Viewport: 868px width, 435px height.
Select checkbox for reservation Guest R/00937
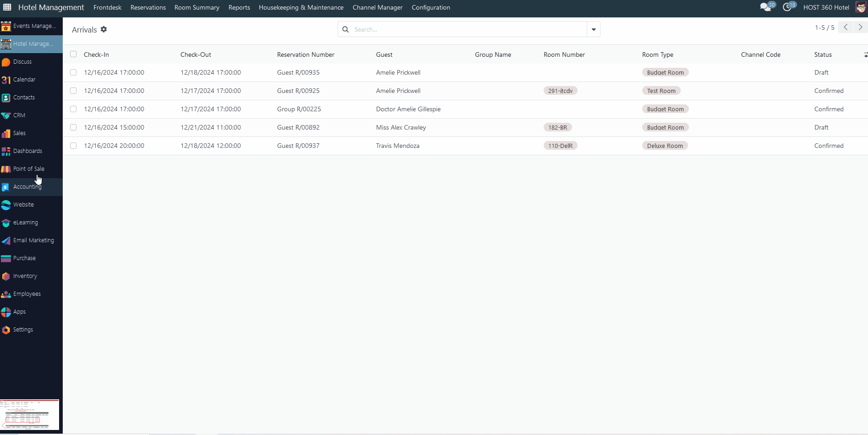click(73, 146)
